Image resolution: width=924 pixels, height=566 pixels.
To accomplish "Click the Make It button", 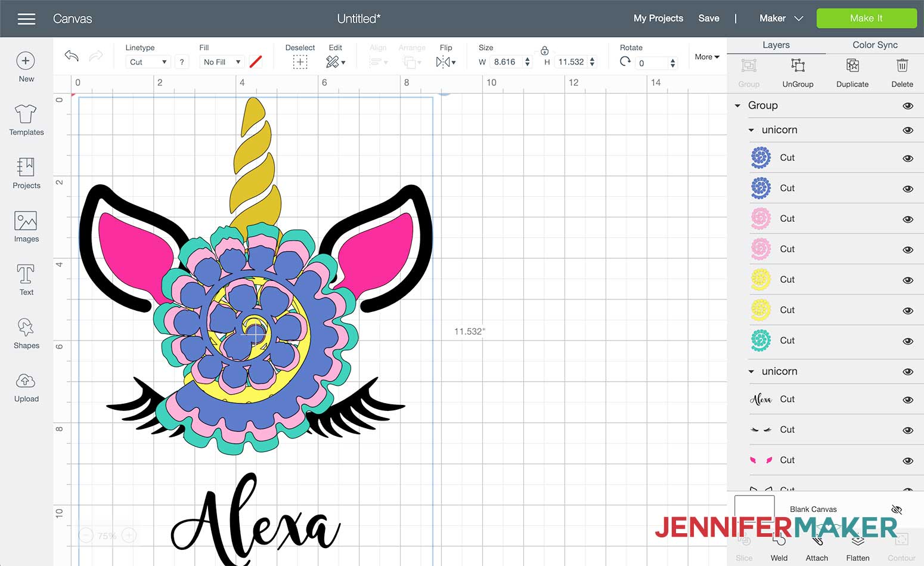I will (x=866, y=18).
